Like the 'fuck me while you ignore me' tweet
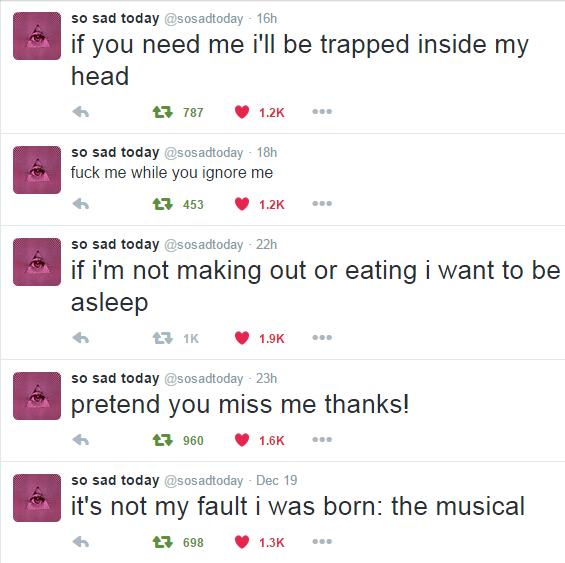The width and height of the screenshot is (565, 563). pyautogui.click(x=242, y=204)
